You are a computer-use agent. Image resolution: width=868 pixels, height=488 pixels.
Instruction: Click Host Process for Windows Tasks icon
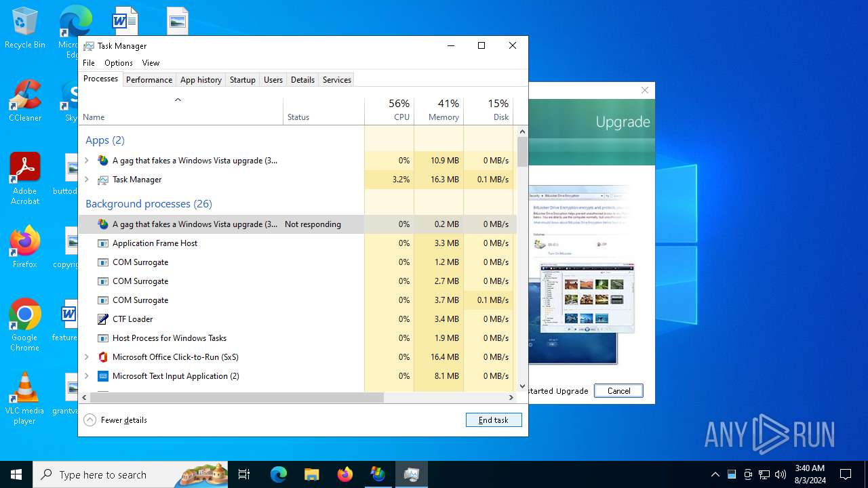(103, 338)
